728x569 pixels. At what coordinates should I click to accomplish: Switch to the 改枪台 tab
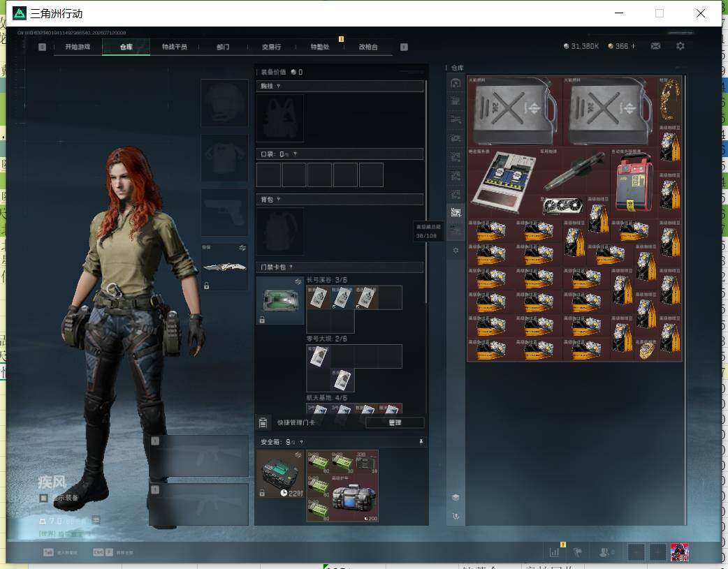(368, 47)
